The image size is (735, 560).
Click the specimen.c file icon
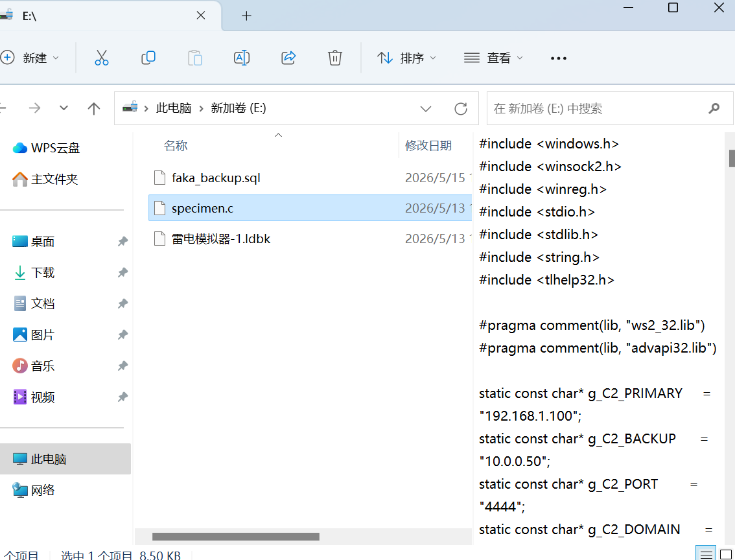click(x=160, y=208)
